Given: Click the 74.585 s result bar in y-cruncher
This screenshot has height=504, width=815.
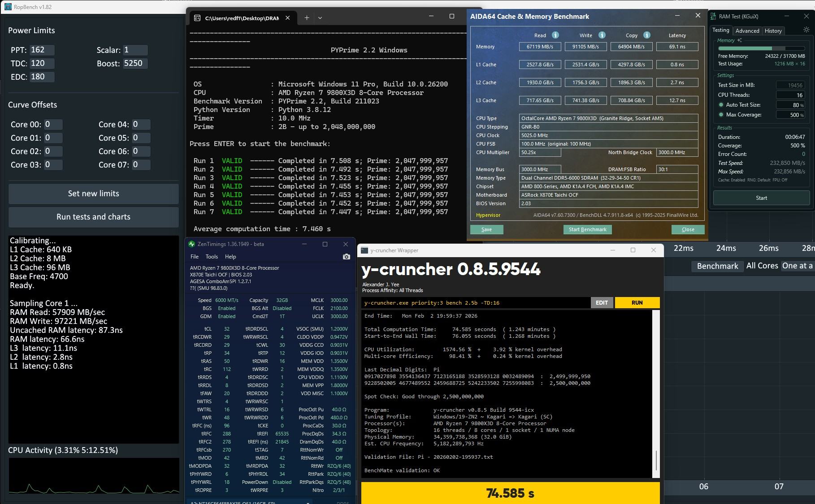Looking at the screenshot, I should [x=510, y=493].
